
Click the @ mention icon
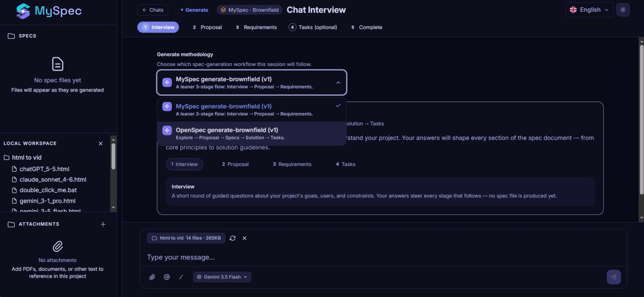pyautogui.click(x=167, y=277)
